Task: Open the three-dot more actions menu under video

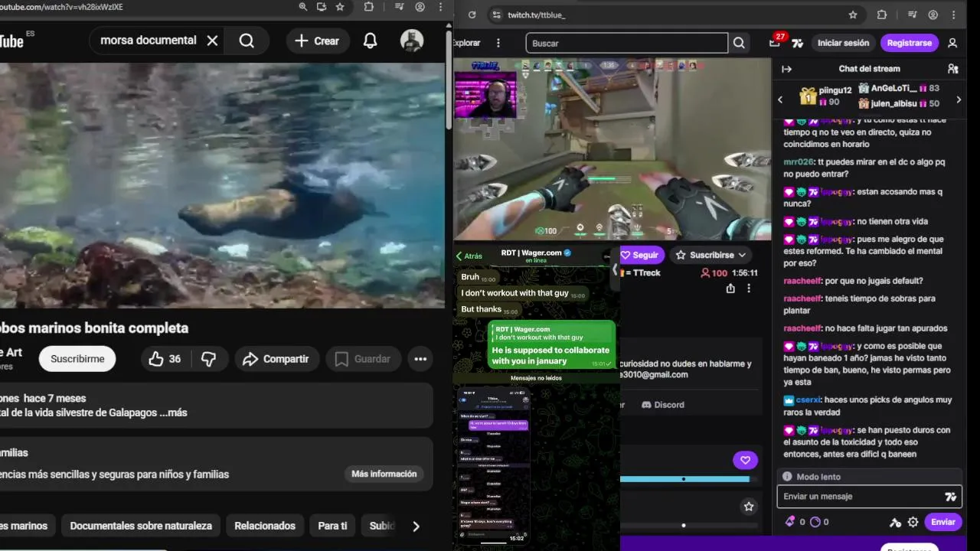Action: tap(420, 359)
